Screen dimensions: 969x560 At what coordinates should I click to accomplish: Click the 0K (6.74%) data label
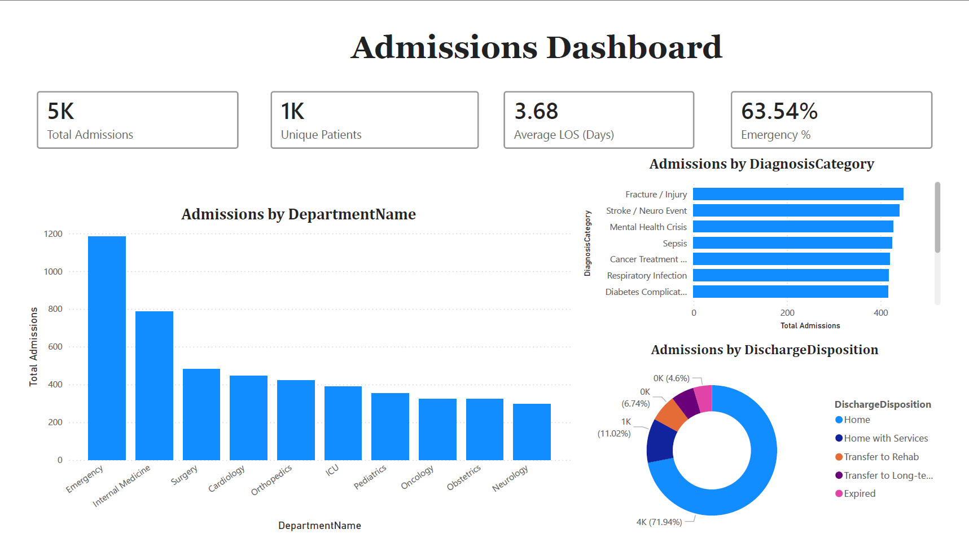click(x=636, y=398)
